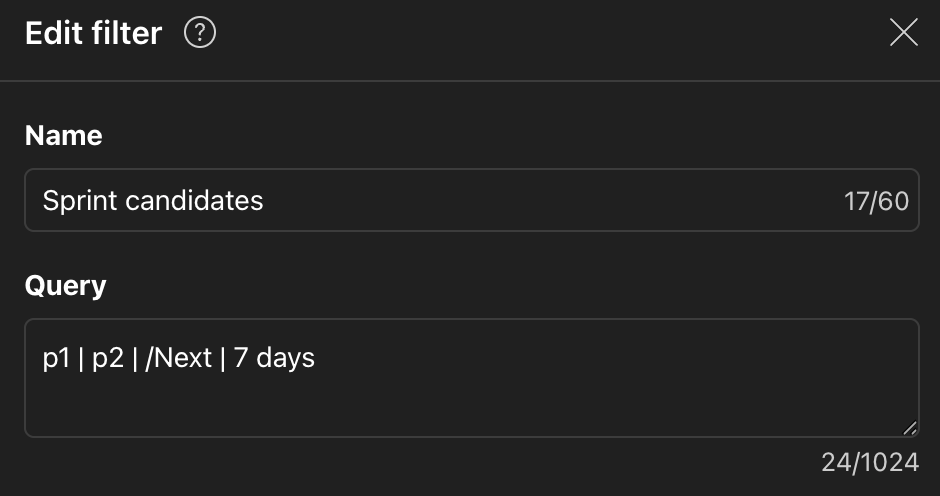Place cursor on "p2" in the query
The width and height of the screenshot is (940, 496).
point(107,358)
